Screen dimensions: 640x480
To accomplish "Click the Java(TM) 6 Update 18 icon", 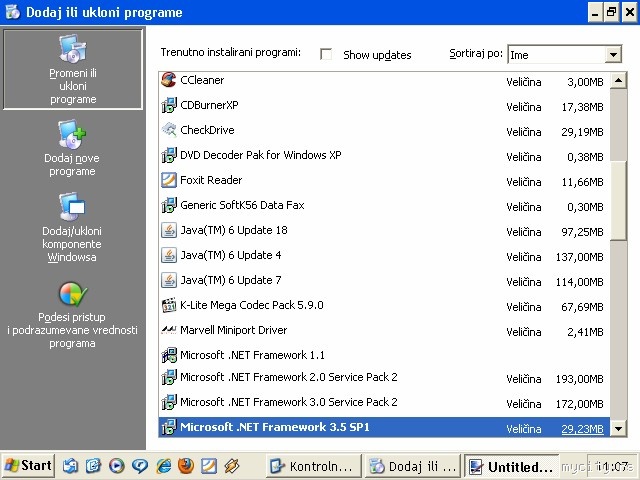I will click(x=169, y=230).
